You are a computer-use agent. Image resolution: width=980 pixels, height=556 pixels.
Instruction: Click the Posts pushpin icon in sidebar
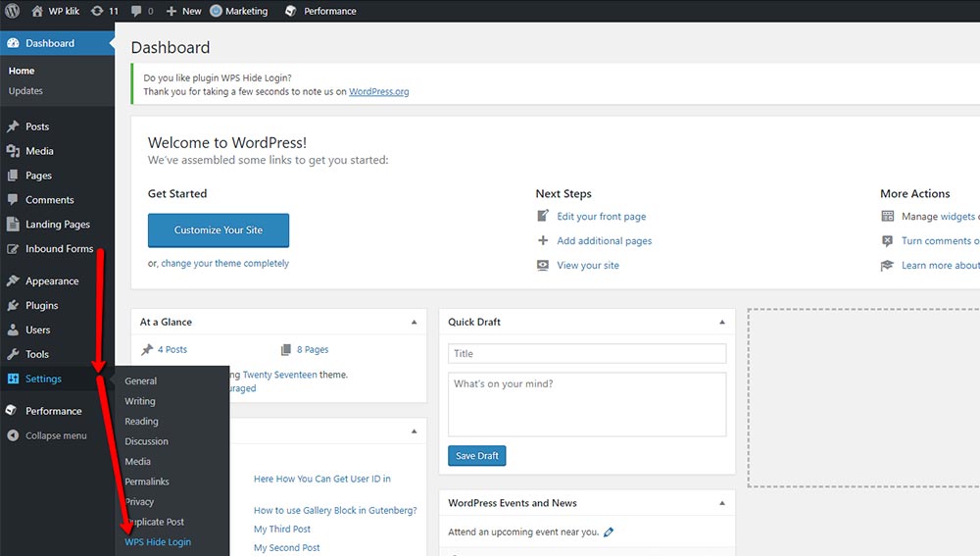(13, 126)
